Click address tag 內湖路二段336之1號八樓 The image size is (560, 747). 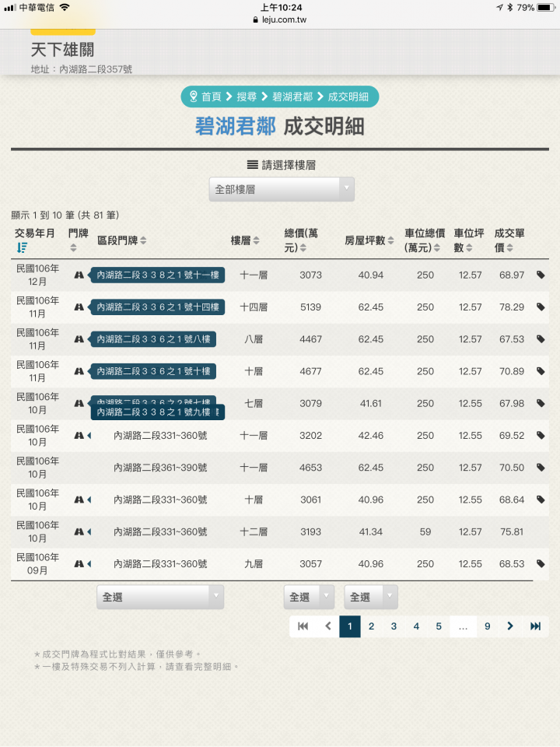click(x=153, y=339)
